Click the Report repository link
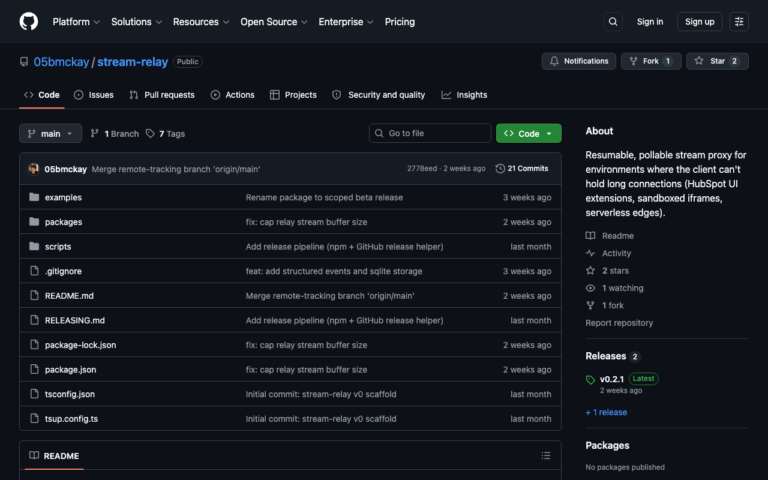 click(619, 323)
